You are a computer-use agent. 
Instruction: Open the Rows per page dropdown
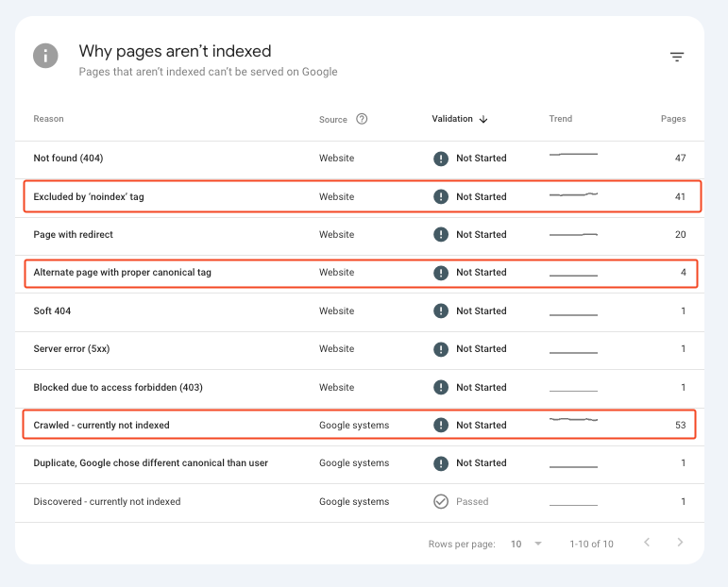click(x=527, y=544)
